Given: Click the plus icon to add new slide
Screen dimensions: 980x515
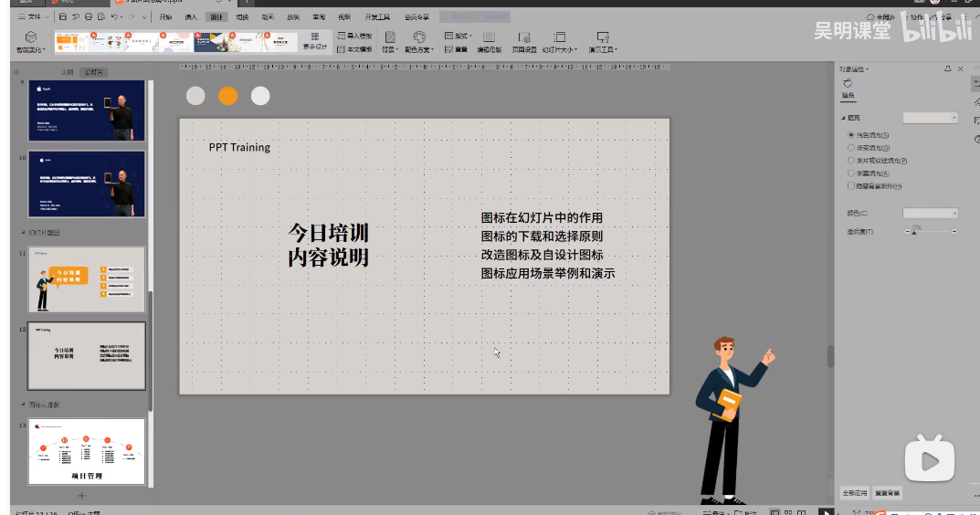Looking at the screenshot, I should coord(81,496).
